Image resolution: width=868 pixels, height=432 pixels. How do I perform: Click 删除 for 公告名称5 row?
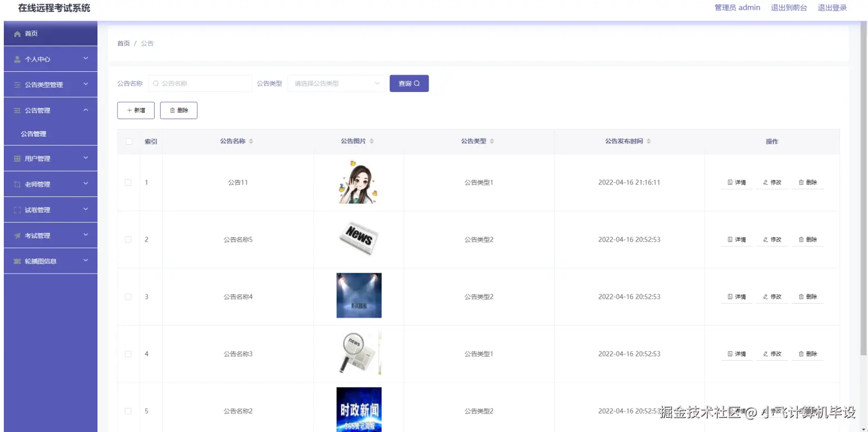tap(808, 240)
